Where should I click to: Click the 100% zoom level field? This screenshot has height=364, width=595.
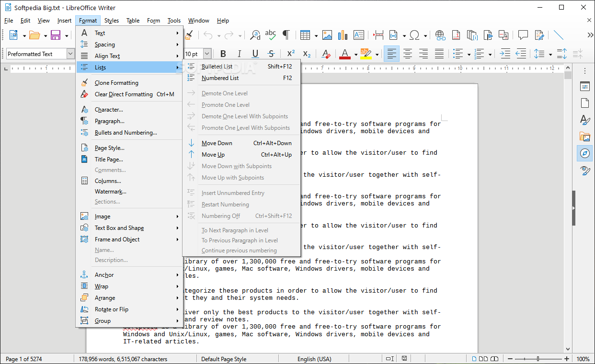point(583,359)
